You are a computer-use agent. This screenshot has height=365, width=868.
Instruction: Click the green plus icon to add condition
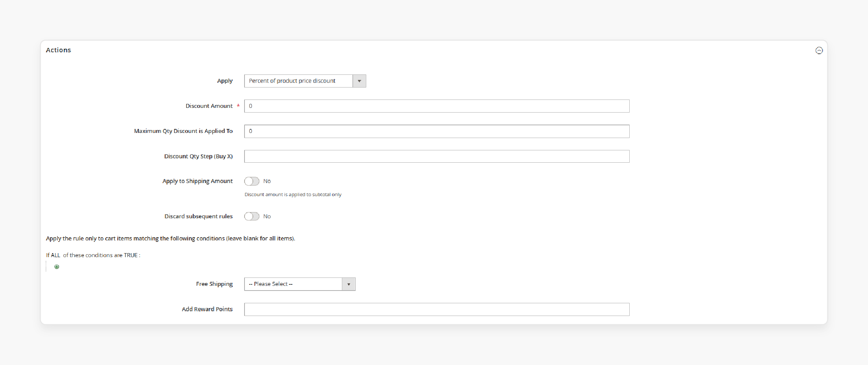tap(57, 267)
